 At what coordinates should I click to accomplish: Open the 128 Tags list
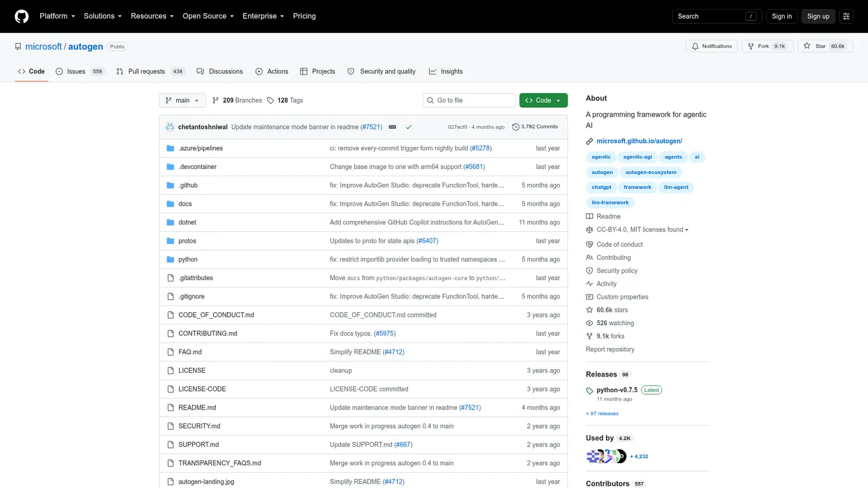tap(285, 101)
